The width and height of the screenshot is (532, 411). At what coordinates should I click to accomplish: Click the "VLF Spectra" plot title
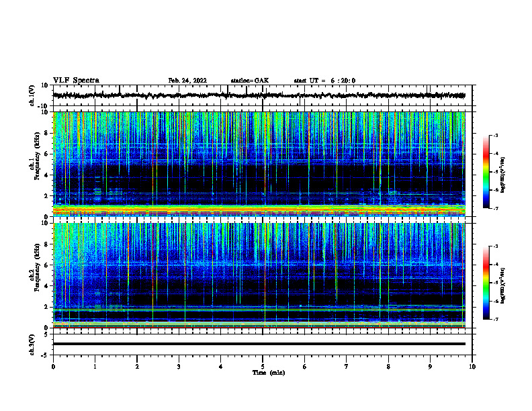[x=76, y=81]
